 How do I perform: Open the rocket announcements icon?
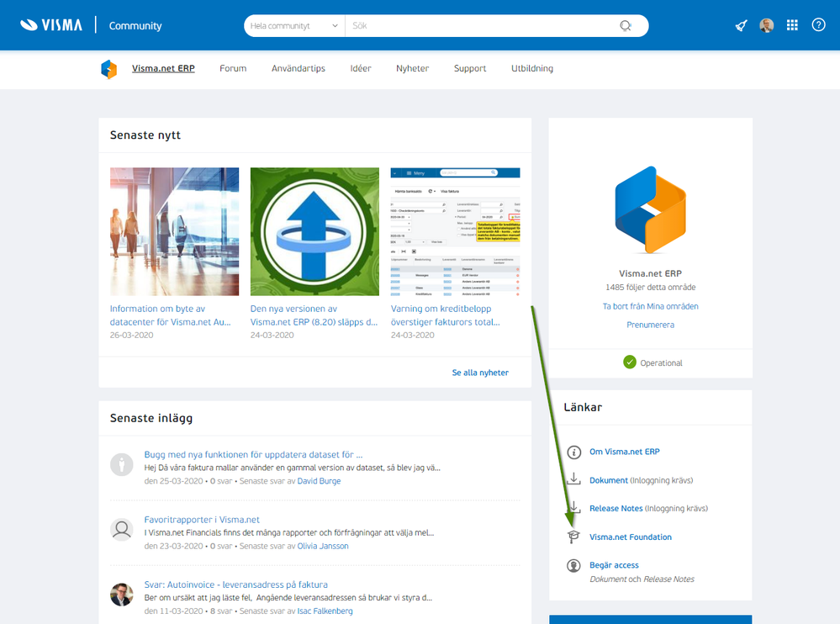tap(741, 25)
